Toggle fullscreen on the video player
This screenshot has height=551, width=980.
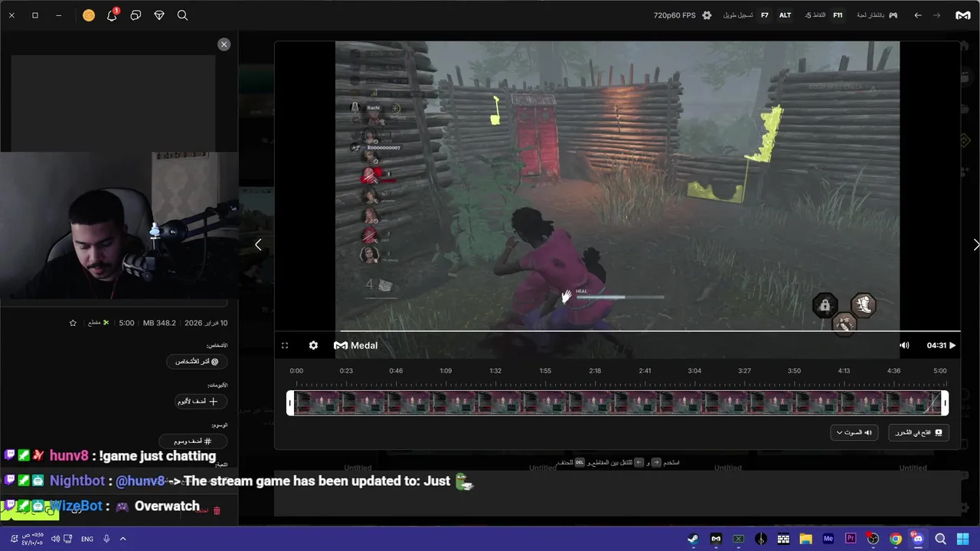(x=285, y=345)
